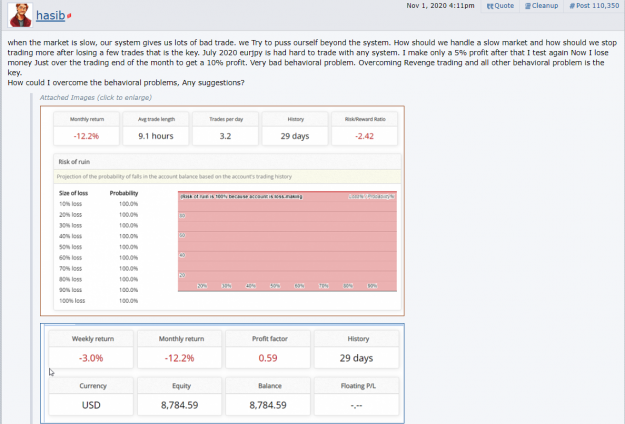Click the '100% loss' row
This screenshot has width=625, height=424.
[x=98, y=300]
